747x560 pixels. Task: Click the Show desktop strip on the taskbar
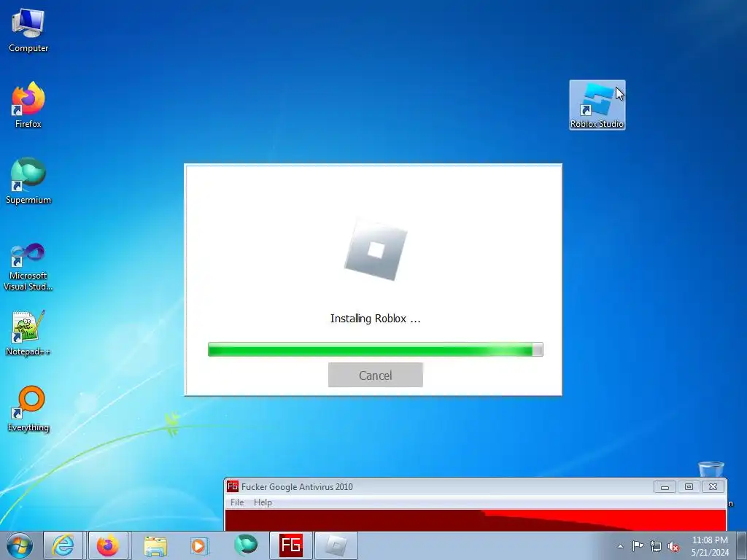(742, 545)
